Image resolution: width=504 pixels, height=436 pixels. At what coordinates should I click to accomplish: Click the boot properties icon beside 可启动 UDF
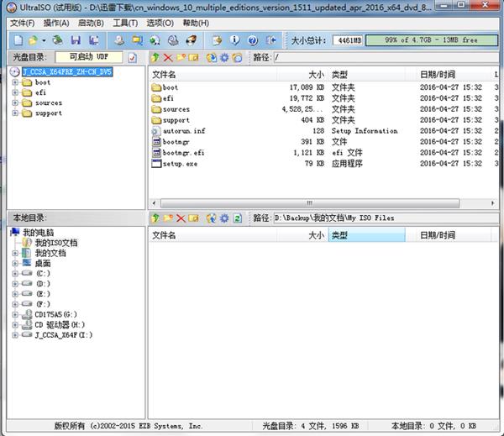[x=133, y=57]
